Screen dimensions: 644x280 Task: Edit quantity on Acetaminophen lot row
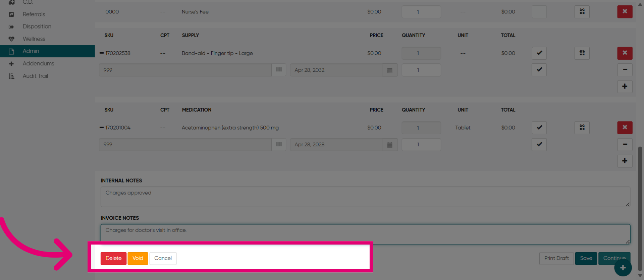(421, 145)
